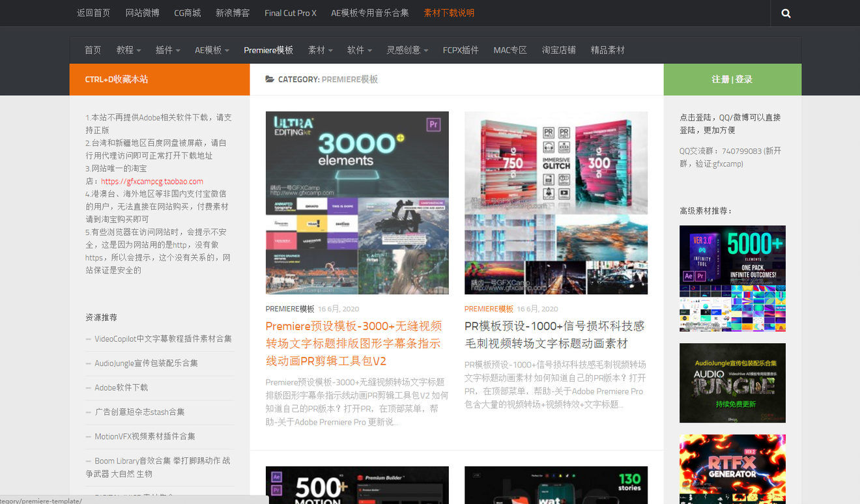The width and height of the screenshot is (860, 504).
Task: Click the CTRL+D收藏本站 orange banner
Action: click(160, 79)
